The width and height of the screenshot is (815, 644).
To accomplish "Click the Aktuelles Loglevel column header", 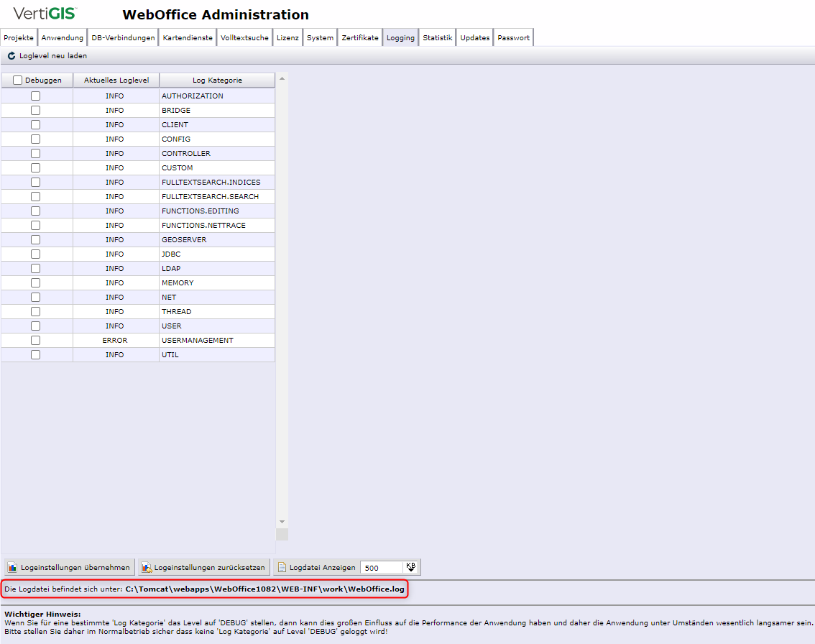I will [x=116, y=80].
